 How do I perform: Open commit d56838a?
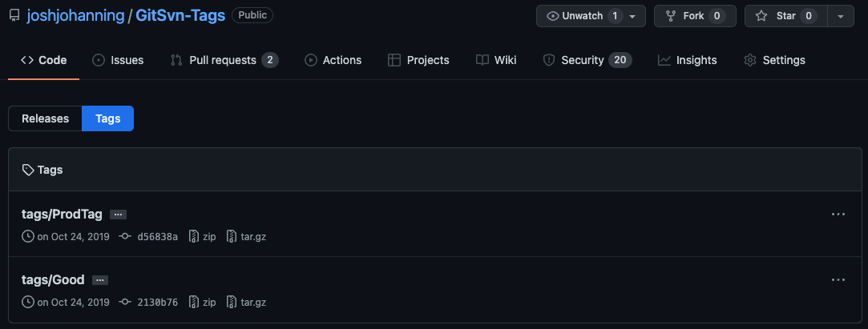(157, 237)
